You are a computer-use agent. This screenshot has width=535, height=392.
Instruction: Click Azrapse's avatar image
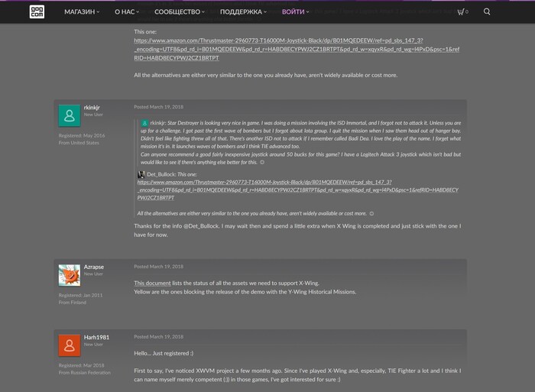[69, 275]
